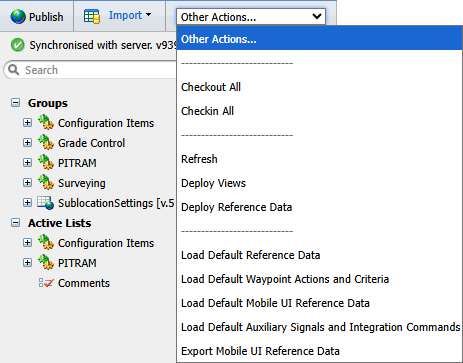Viewport: 463px width, 363px height.
Task: Click the magnifier icon in the search box
Action: click(x=14, y=70)
